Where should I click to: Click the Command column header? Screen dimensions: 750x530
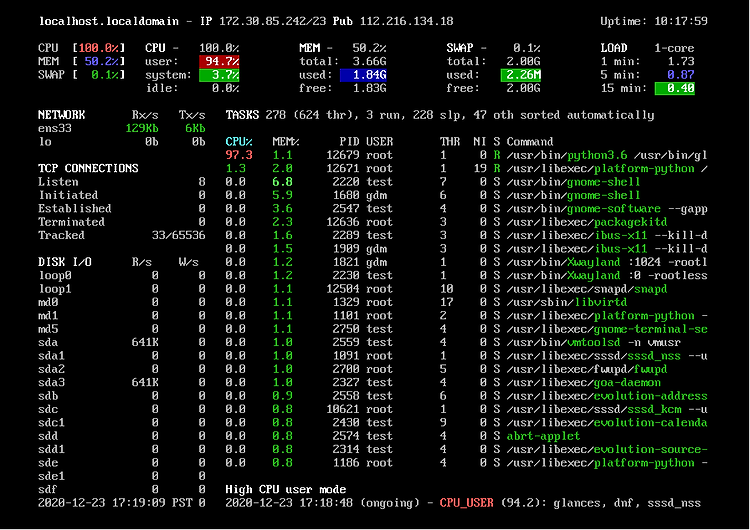coord(530,142)
